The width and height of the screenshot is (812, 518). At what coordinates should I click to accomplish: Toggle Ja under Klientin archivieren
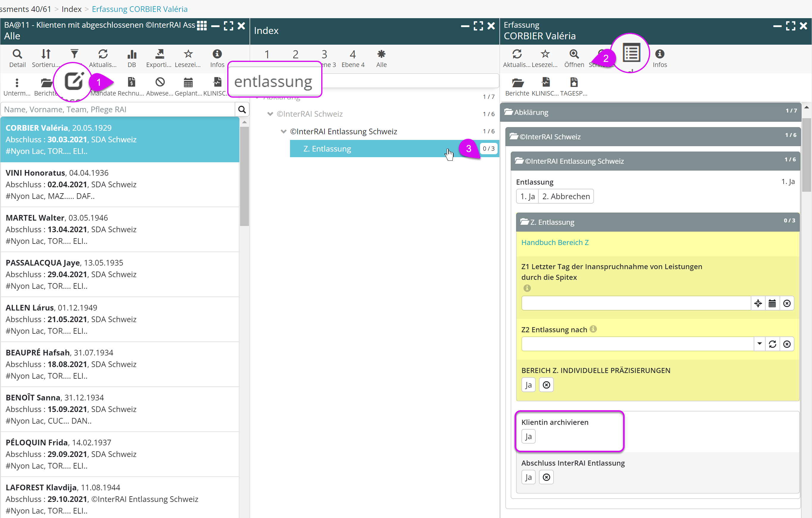click(x=528, y=436)
